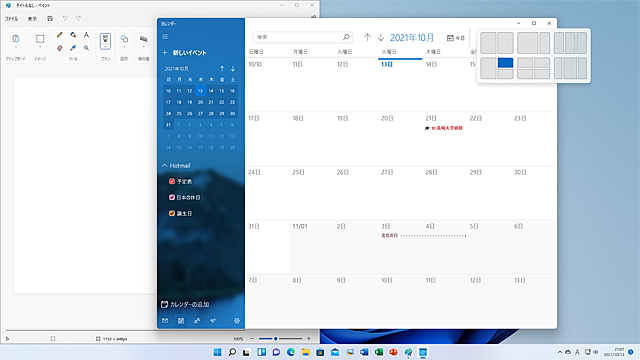Adjust the Paint zoom slider handle
Screen dimensions: 640x360
[276, 338]
